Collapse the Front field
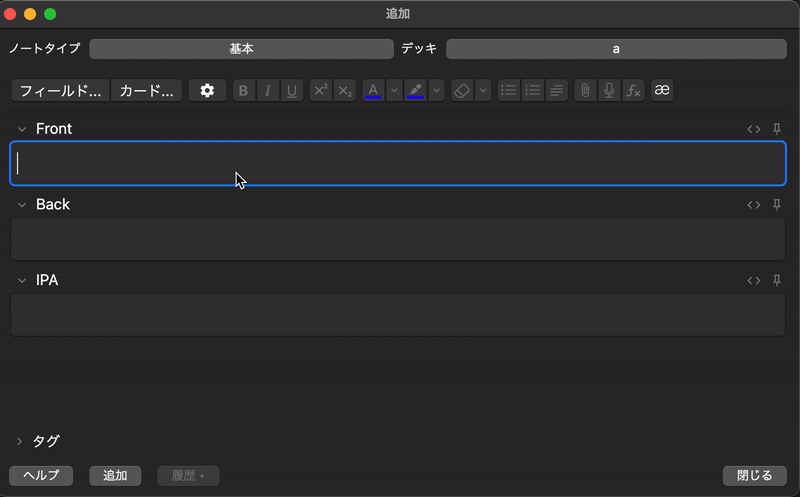This screenshot has height=497, width=800. 21,129
